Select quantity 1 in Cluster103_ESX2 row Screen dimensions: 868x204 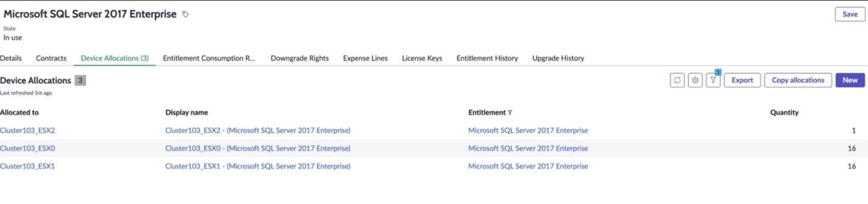[x=854, y=131]
